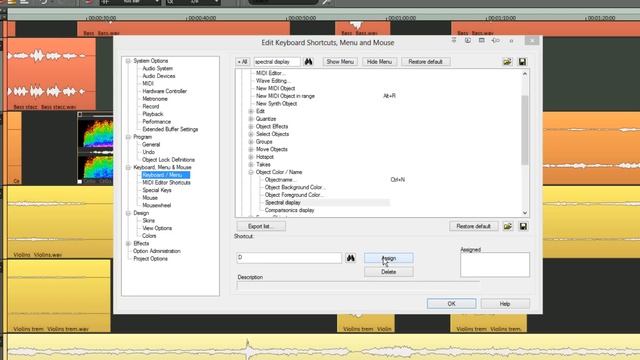Click the search field containing 'spectral display'
640x360 pixels.
point(277,62)
